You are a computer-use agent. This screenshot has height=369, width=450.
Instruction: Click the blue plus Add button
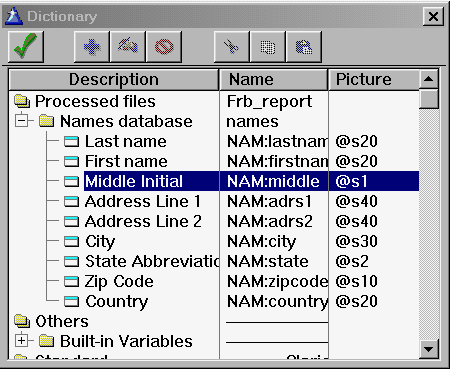point(92,47)
